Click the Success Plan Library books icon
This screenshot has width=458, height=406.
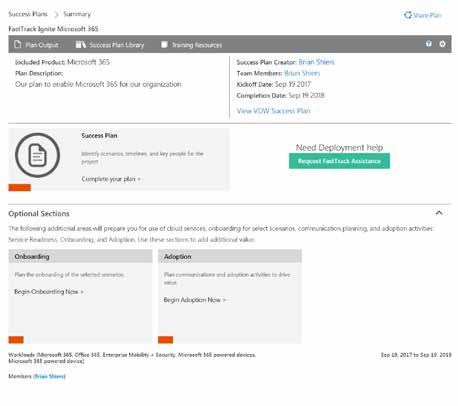click(81, 44)
